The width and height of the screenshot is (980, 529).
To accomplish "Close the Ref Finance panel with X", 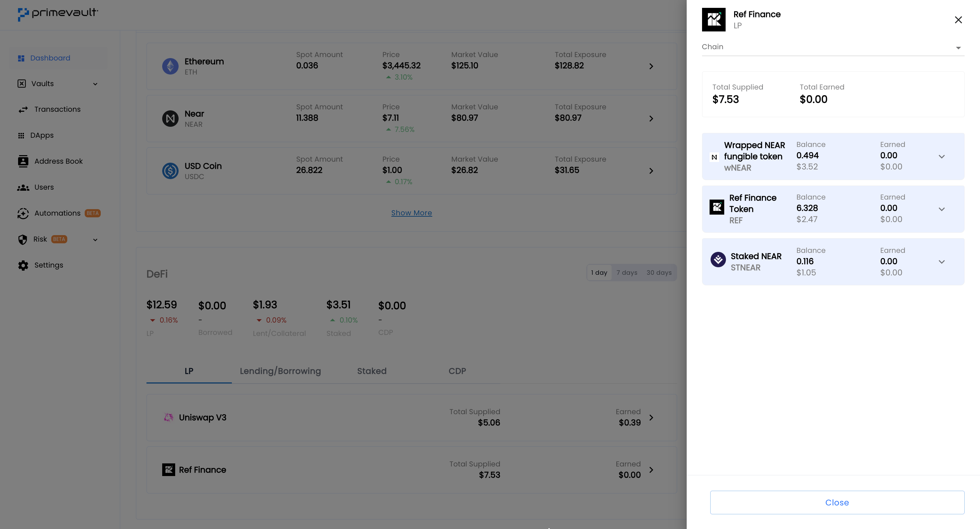I will 958,20.
